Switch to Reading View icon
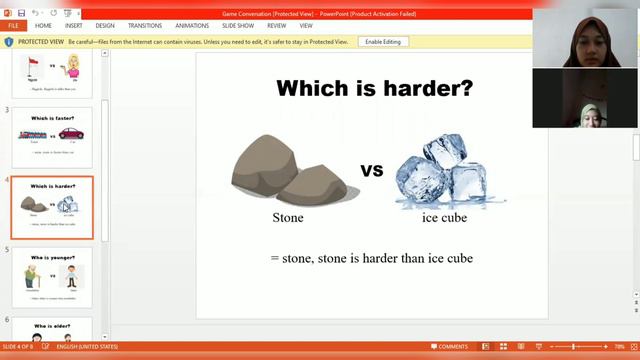640x360 pixels. pyautogui.click(x=521, y=347)
